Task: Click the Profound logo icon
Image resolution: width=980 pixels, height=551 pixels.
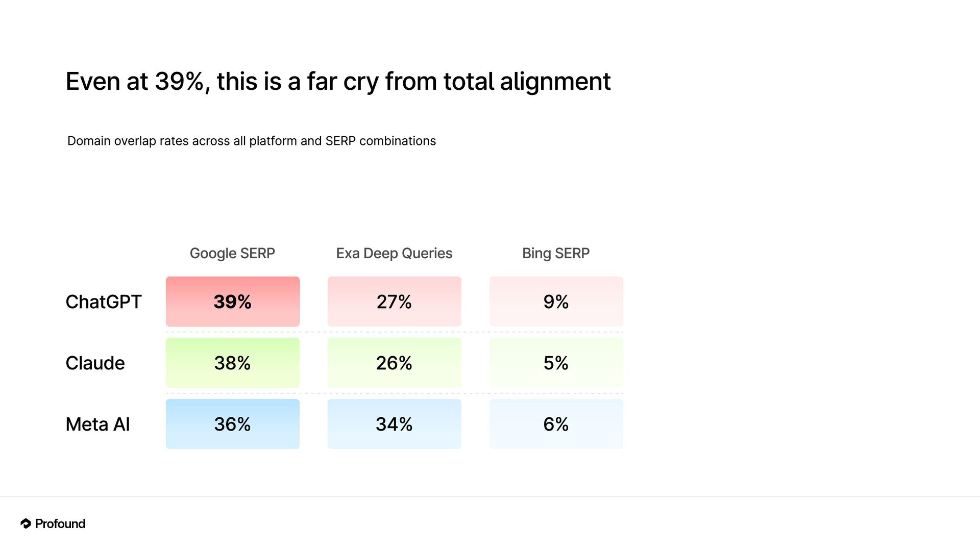Action: [x=26, y=523]
